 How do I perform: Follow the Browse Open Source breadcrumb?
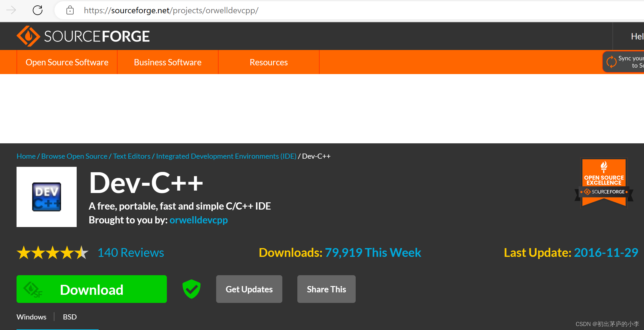tap(74, 156)
